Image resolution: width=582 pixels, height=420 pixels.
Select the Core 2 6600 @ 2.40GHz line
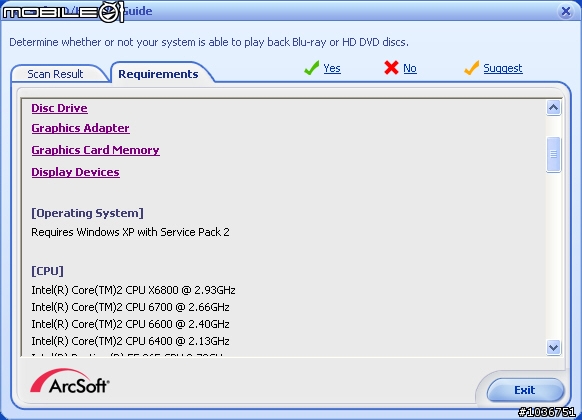click(x=130, y=324)
